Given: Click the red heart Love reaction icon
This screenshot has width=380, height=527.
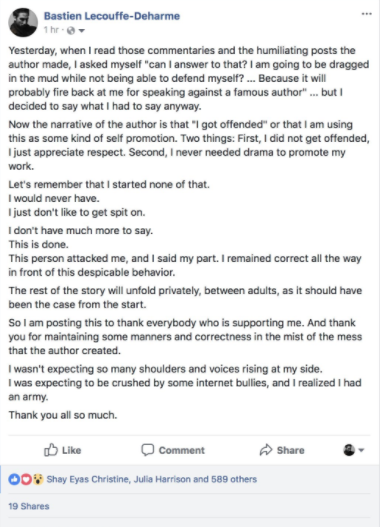Looking at the screenshot, I should pos(26,479).
